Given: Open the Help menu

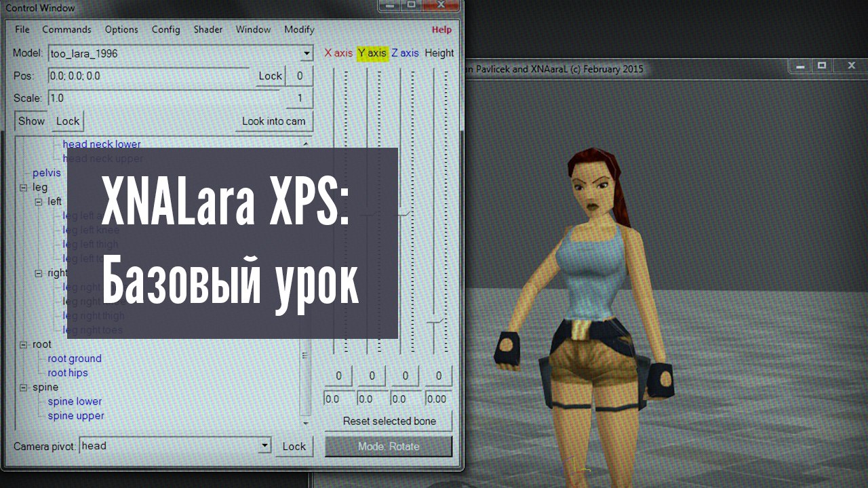Looking at the screenshot, I should coord(441,29).
